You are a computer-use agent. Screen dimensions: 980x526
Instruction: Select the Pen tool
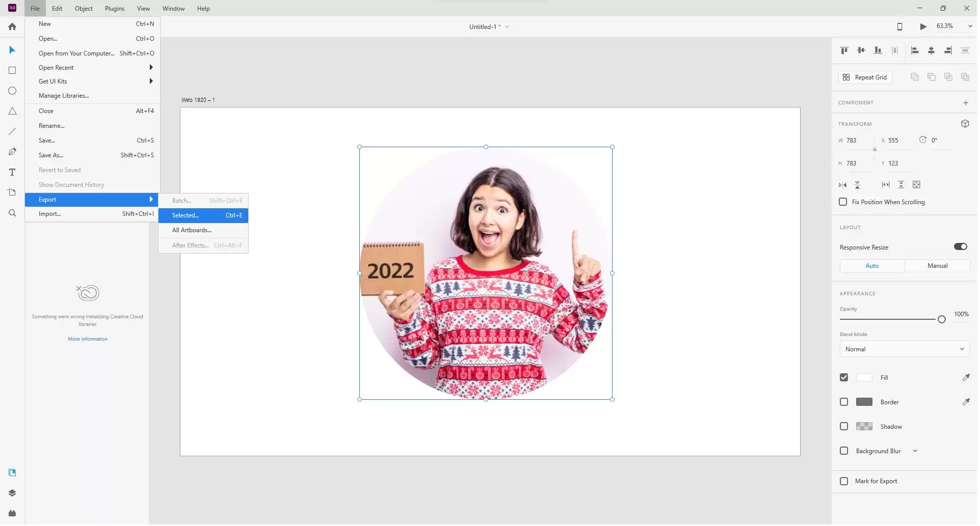pos(12,152)
